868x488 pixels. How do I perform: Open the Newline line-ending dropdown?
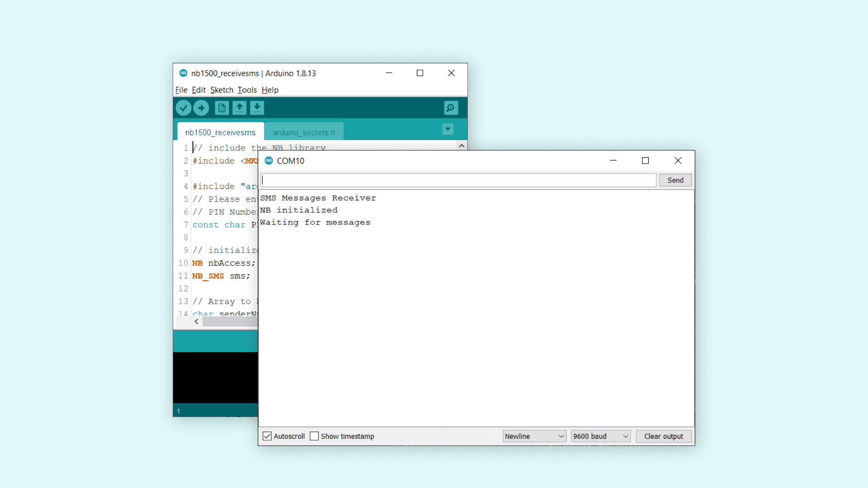(x=534, y=436)
